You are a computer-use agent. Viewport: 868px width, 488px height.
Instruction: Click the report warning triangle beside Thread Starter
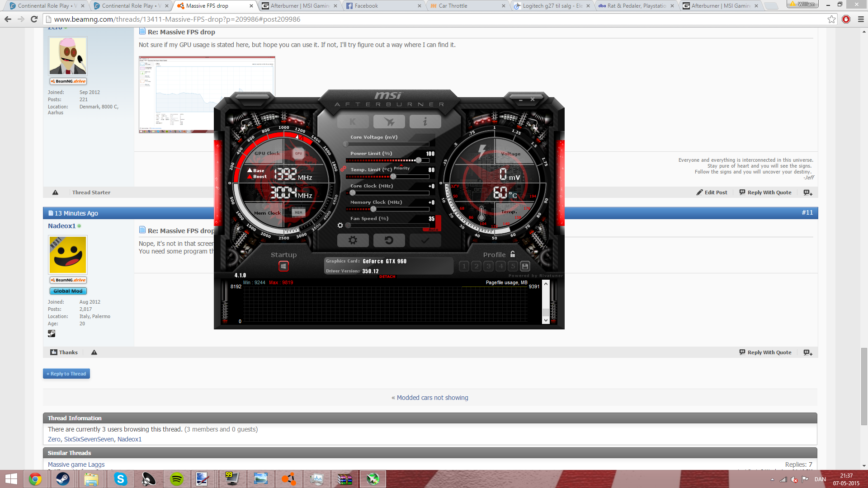point(55,192)
